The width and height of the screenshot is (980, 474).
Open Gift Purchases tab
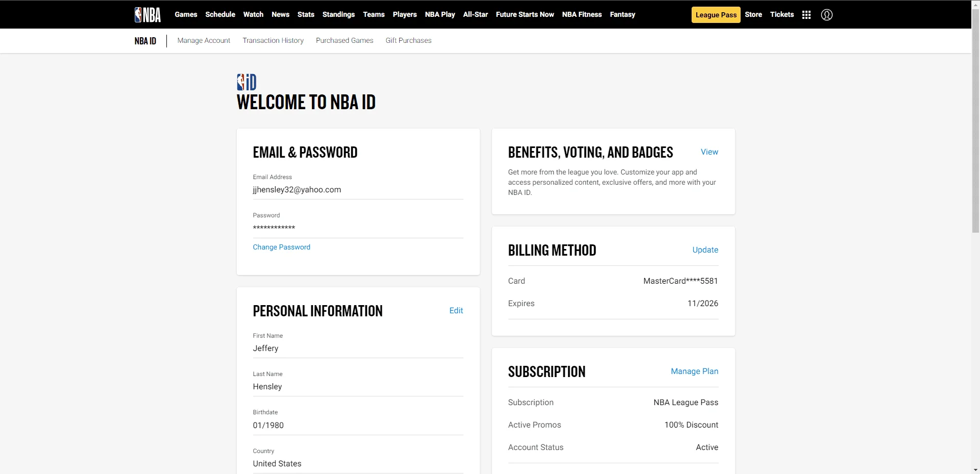(x=408, y=40)
